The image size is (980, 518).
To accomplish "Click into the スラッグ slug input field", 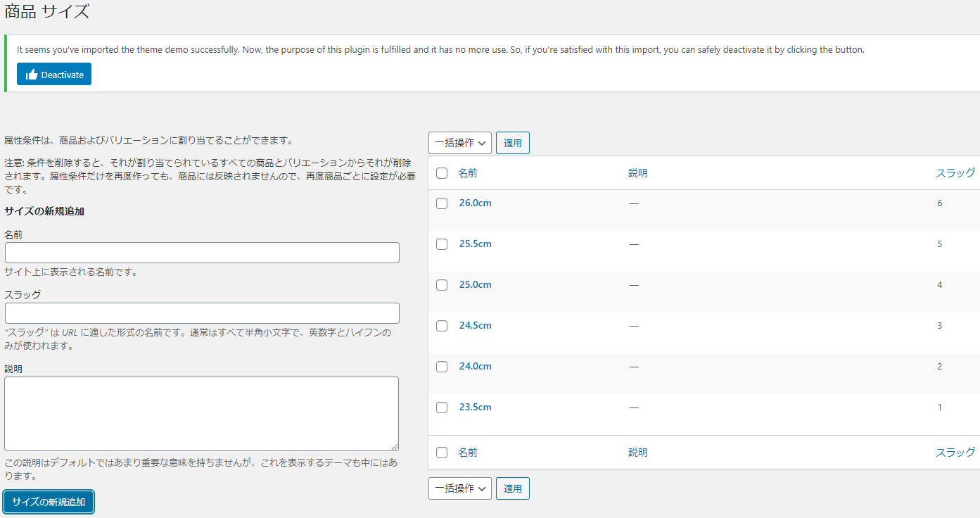I will click(x=202, y=313).
